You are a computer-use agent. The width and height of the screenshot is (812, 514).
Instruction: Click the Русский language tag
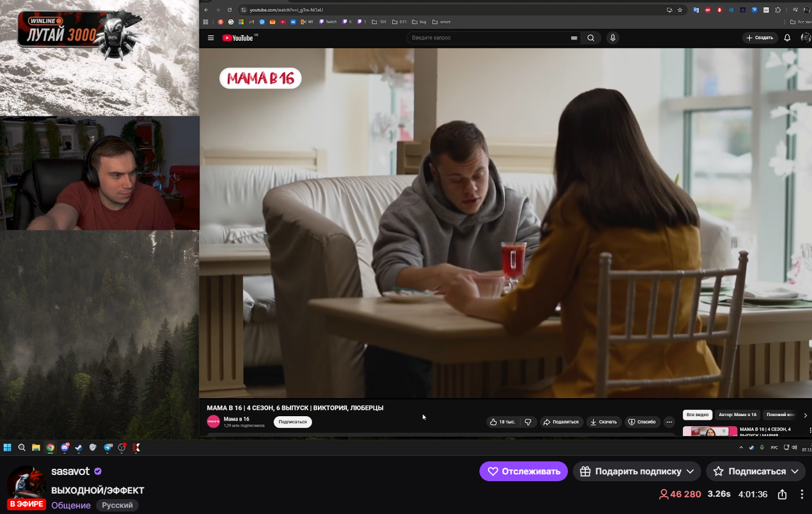coord(118,505)
